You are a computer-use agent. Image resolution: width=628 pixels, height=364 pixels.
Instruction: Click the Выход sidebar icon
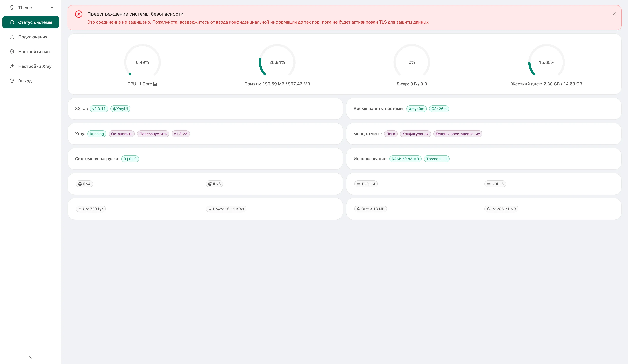click(x=12, y=81)
